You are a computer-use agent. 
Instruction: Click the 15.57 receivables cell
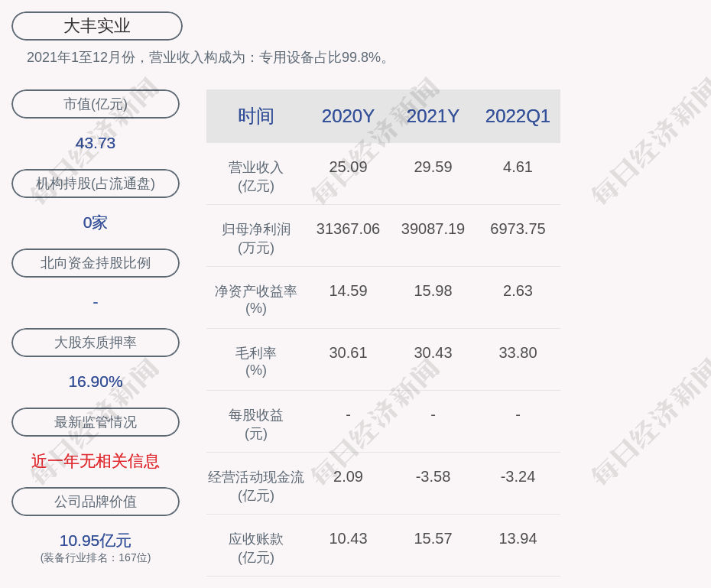[x=433, y=538]
